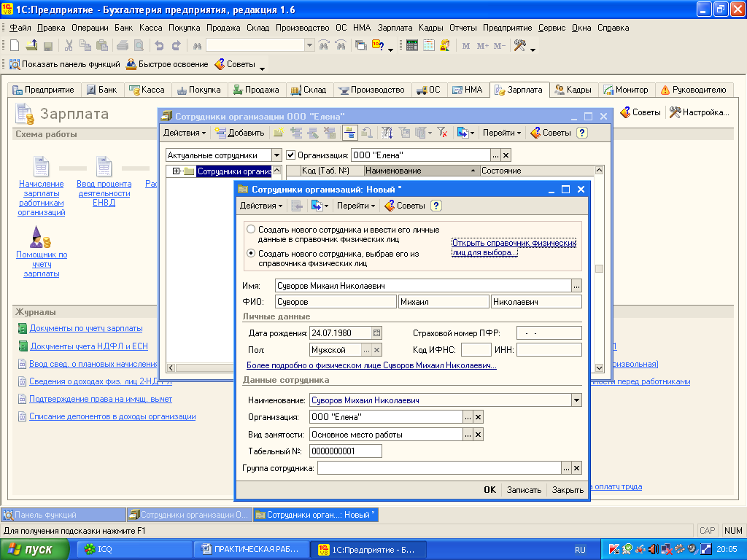Switch to the Банк tab
This screenshot has height=560, width=747.
tap(102, 90)
